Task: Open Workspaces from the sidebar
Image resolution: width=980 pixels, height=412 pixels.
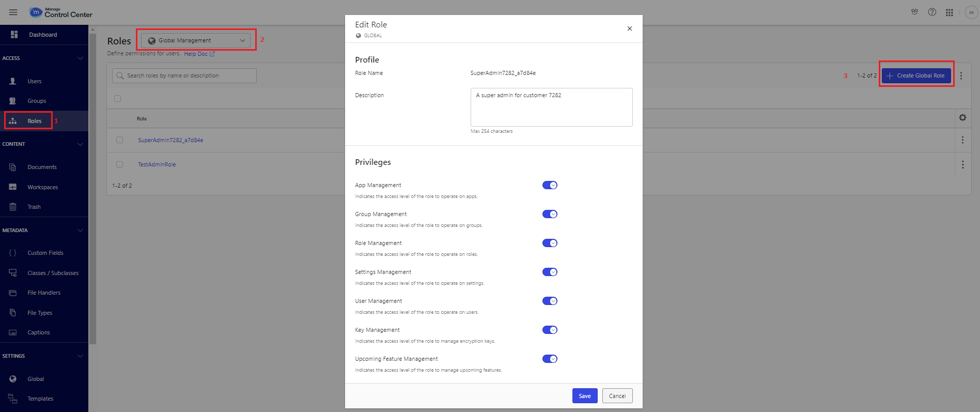Action: tap(42, 187)
